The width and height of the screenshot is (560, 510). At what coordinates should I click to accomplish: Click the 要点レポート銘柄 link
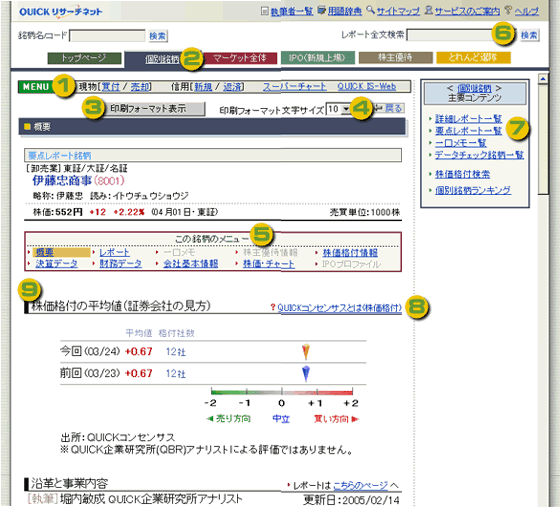coord(60,155)
